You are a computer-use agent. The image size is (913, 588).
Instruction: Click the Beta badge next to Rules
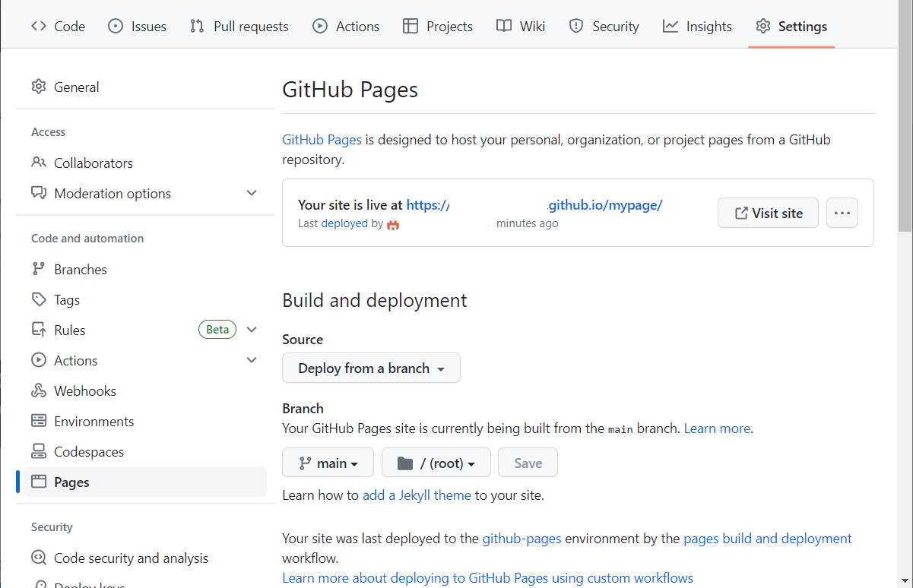(217, 330)
